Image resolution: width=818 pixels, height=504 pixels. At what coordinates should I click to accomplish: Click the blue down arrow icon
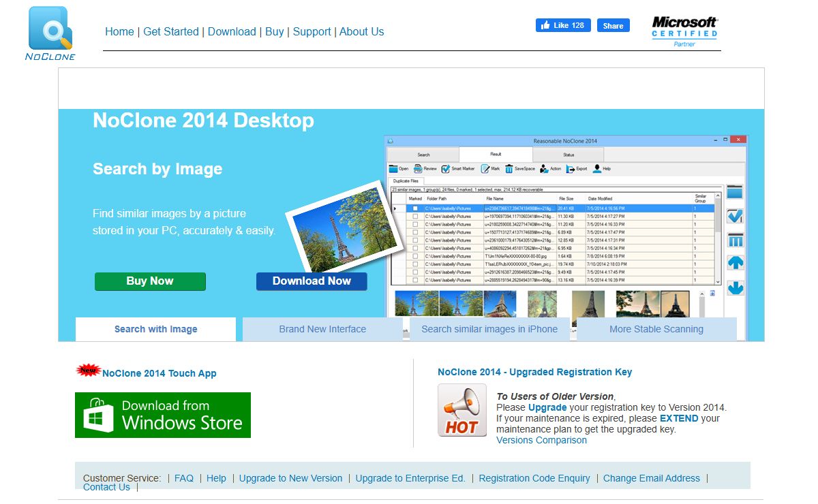[x=735, y=287]
